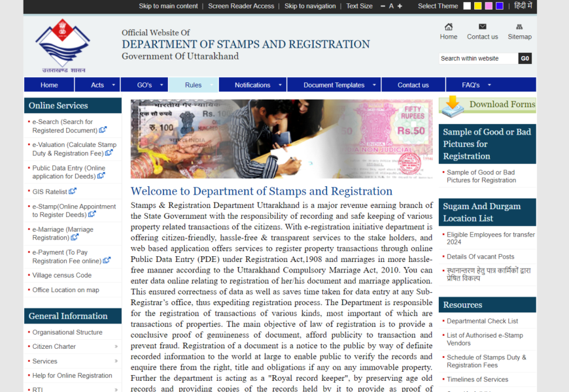The width and height of the screenshot is (569, 392).
Task: Switch language using the Hindi link
Action: pos(523,6)
